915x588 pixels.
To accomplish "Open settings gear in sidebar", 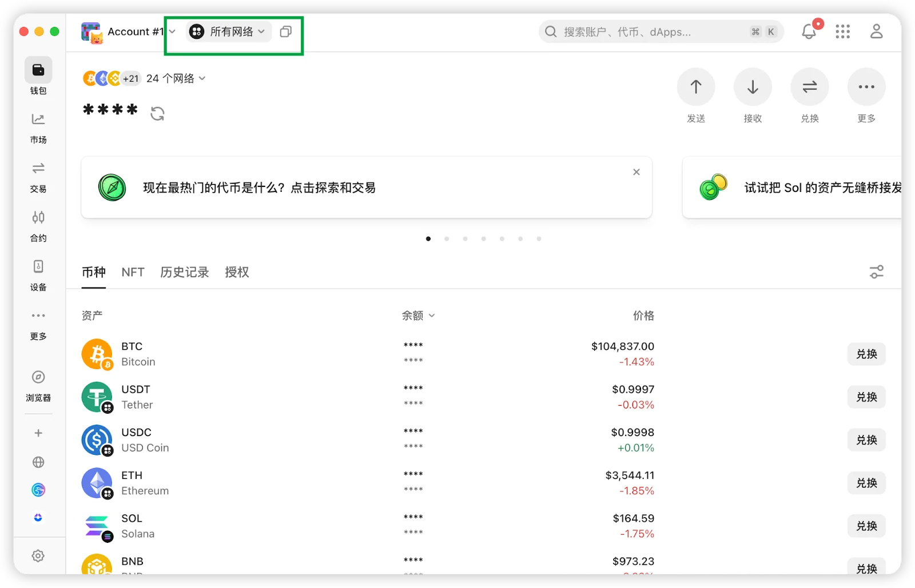I will 38,556.
